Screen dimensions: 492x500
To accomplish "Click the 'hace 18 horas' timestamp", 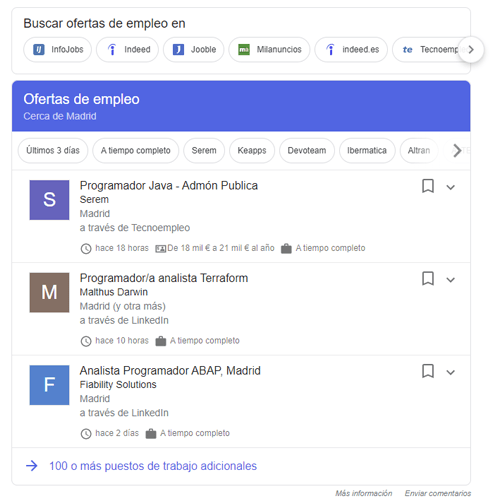I will [x=122, y=248].
